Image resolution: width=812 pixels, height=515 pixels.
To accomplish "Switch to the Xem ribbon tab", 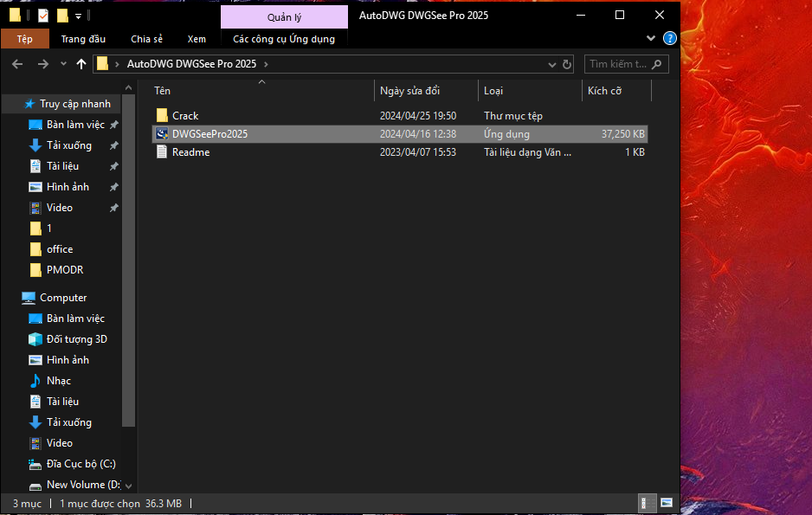I will [197, 39].
